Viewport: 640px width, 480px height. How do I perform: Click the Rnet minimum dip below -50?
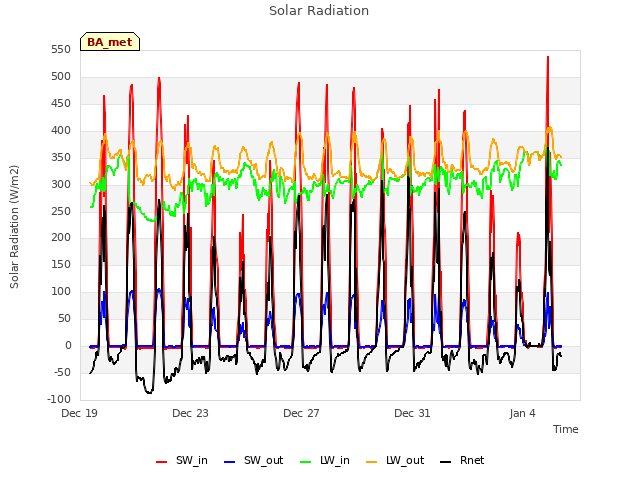149,392
